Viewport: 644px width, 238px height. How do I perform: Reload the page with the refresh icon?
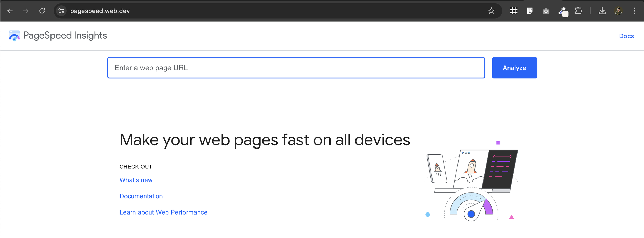click(x=42, y=11)
